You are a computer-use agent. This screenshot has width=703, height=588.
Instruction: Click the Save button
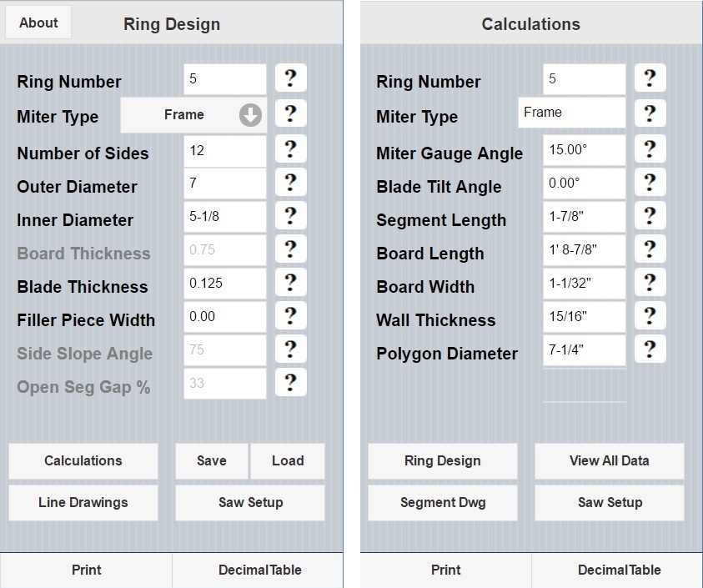pyautogui.click(x=212, y=460)
